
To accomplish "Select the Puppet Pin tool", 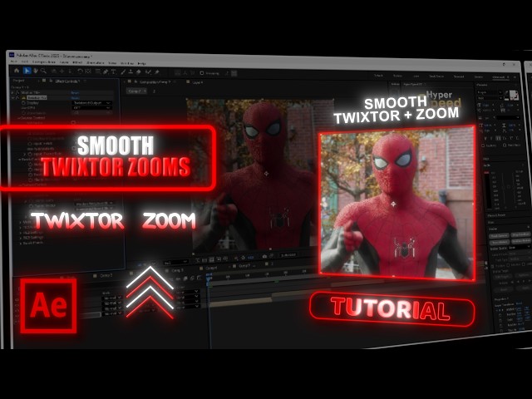I will (157, 72).
